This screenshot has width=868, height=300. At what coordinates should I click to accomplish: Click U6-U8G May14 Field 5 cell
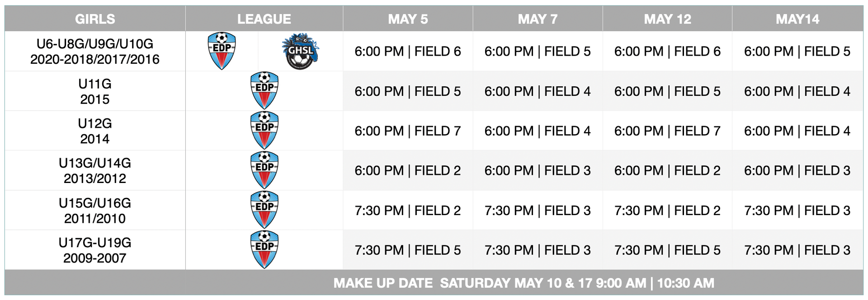pos(797,51)
